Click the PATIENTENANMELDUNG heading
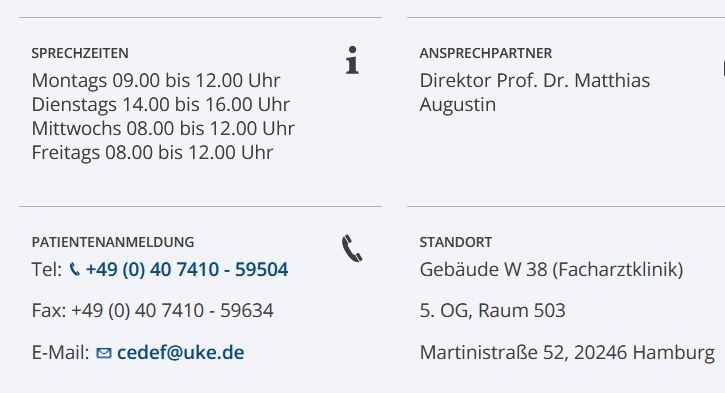Image resolution: width=725 pixels, height=393 pixels. point(113,242)
